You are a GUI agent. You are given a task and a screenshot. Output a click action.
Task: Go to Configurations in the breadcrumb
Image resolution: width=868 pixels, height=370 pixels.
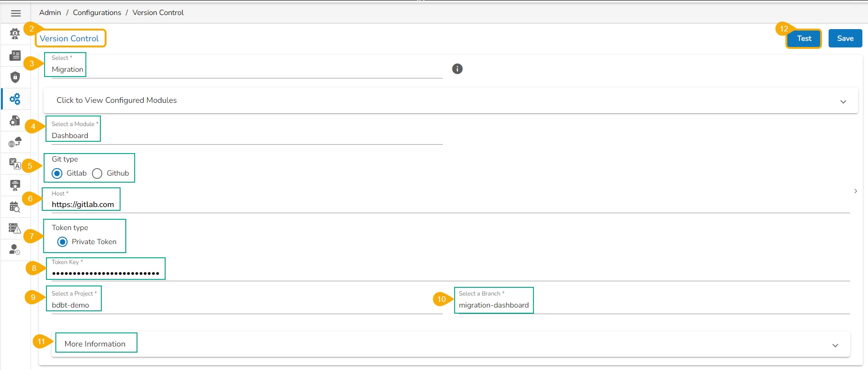(x=97, y=13)
